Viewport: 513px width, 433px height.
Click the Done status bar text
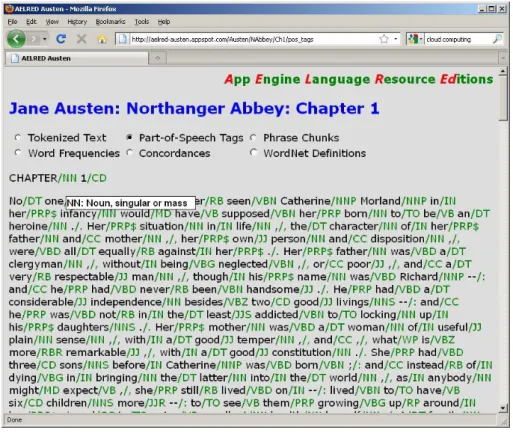click(14, 420)
